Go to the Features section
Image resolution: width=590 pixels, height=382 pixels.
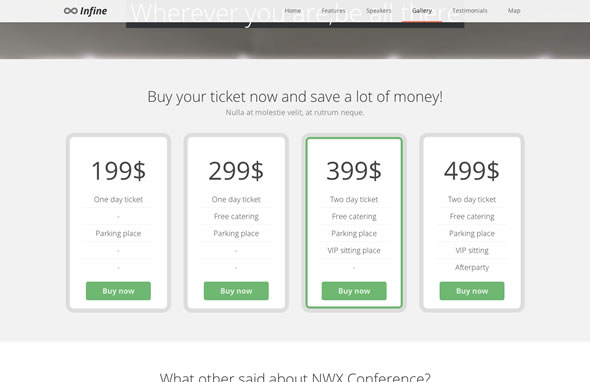click(x=333, y=11)
